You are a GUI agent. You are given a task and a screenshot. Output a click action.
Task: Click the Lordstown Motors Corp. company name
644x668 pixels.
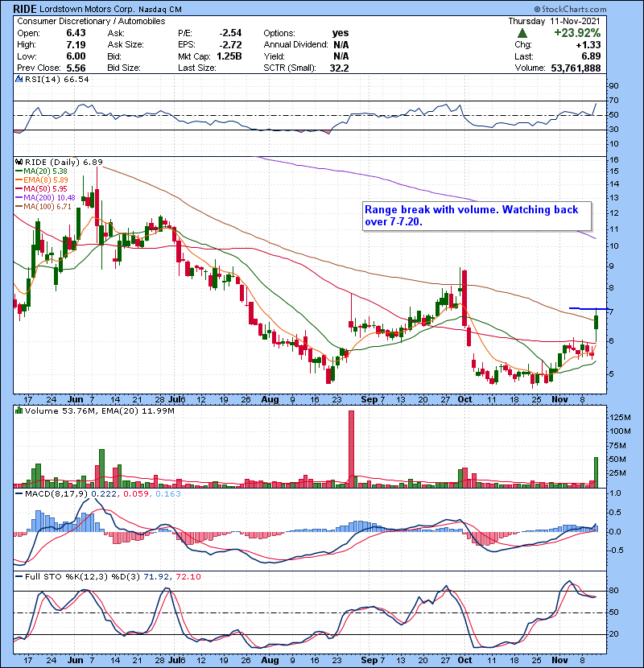(87, 10)
